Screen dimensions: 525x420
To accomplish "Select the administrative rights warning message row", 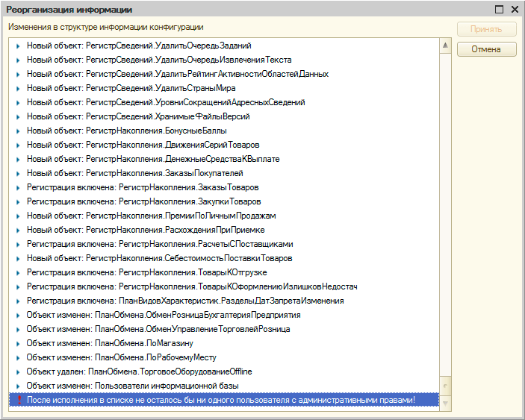I will click(x=221, y=401).
